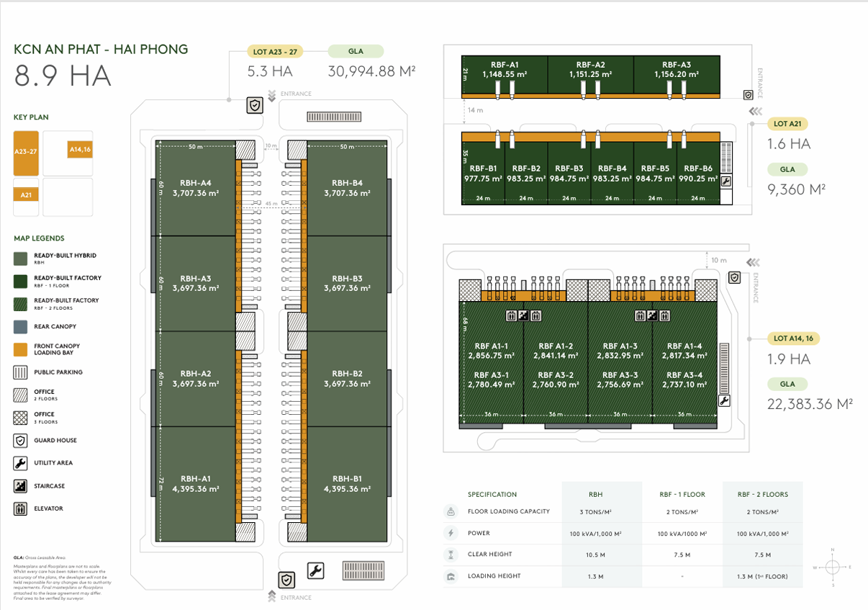The height and width of the screenshot is (610, 868).
Task: Click the Front Canopy Loading Bay swatch
Action: pos(20,349)
